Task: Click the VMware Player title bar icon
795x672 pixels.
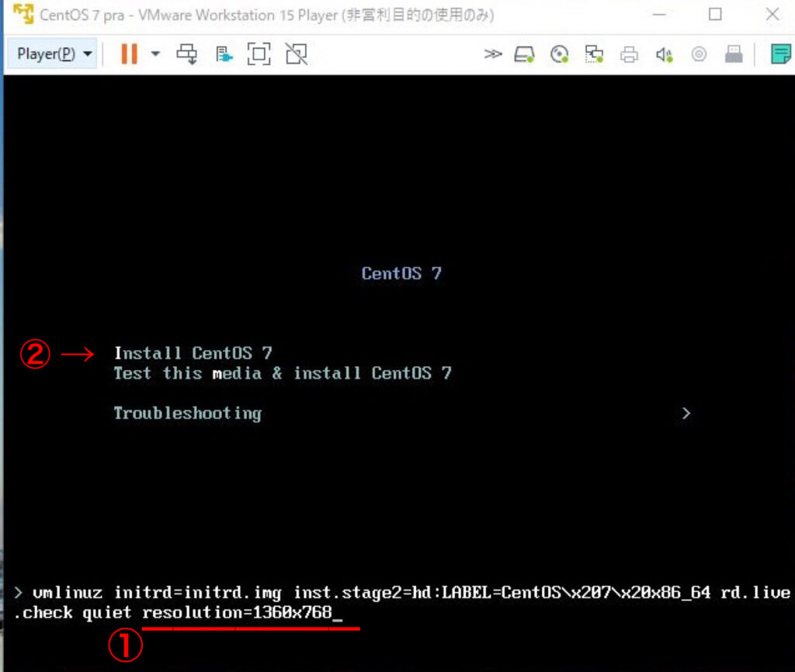Action: (23, 14)
